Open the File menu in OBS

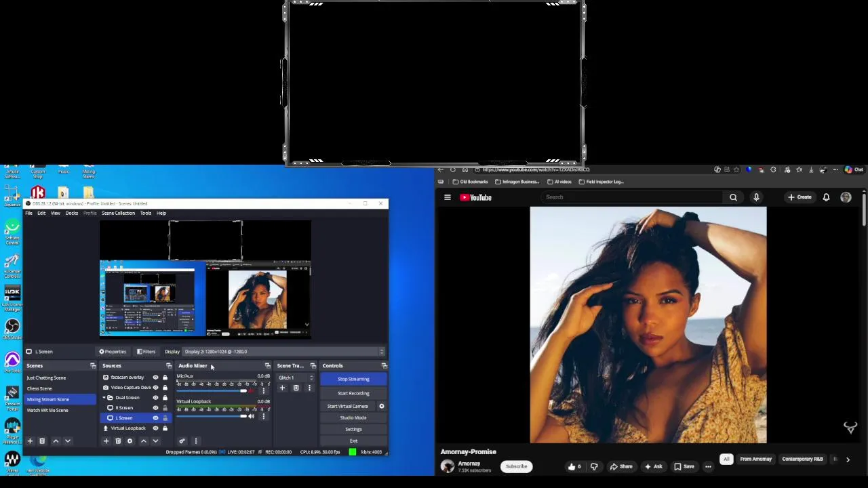[29, 213]
